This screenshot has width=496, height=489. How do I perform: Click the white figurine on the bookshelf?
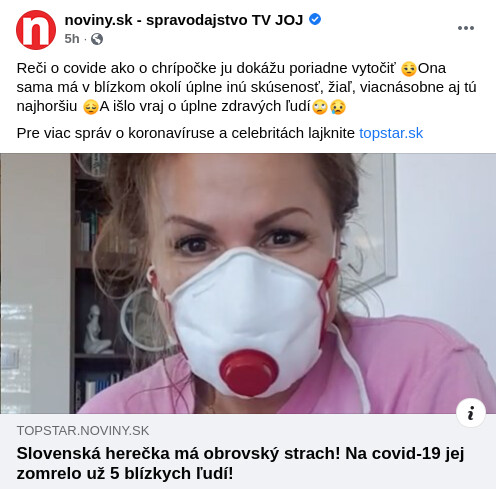click(97, 329)
